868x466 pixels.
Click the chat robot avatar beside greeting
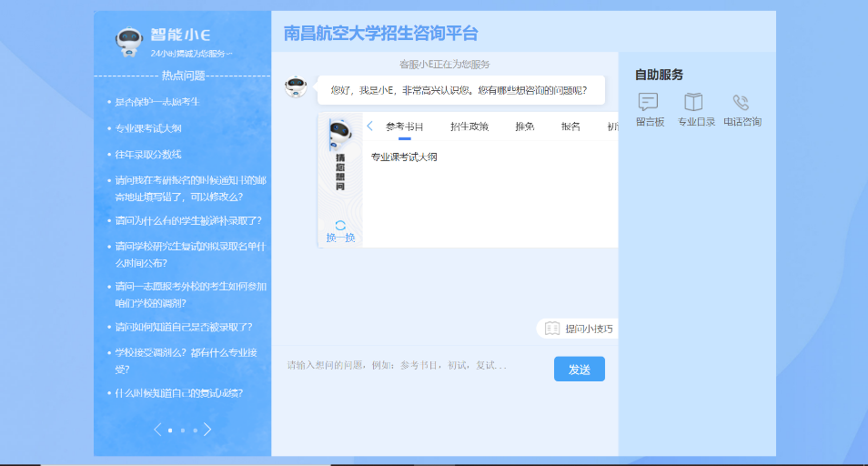point(296,86)
